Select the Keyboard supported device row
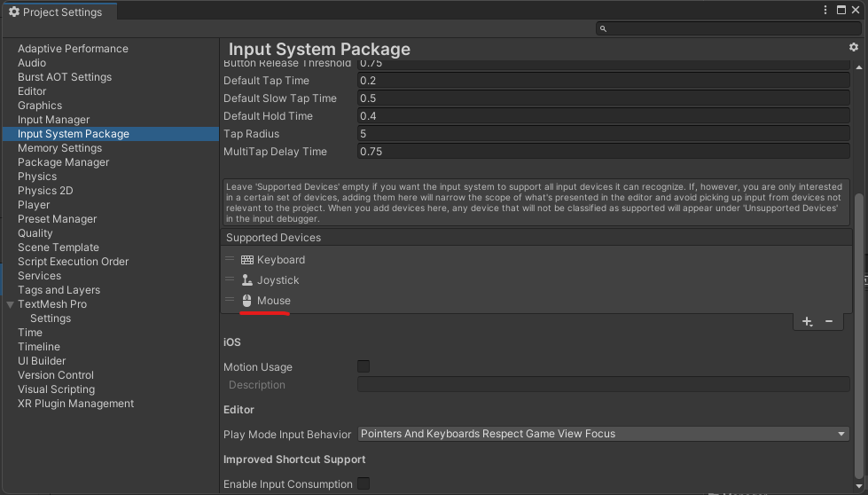 click(536, 260)
